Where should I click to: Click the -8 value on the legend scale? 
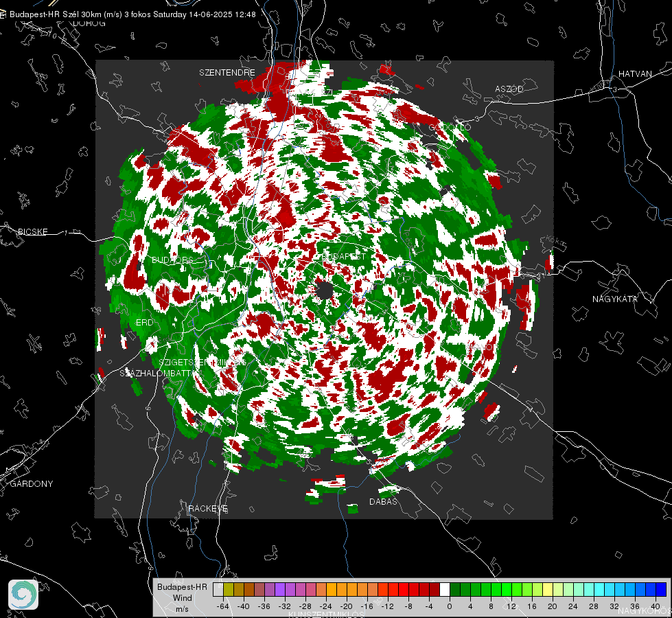tap(408, 606)
